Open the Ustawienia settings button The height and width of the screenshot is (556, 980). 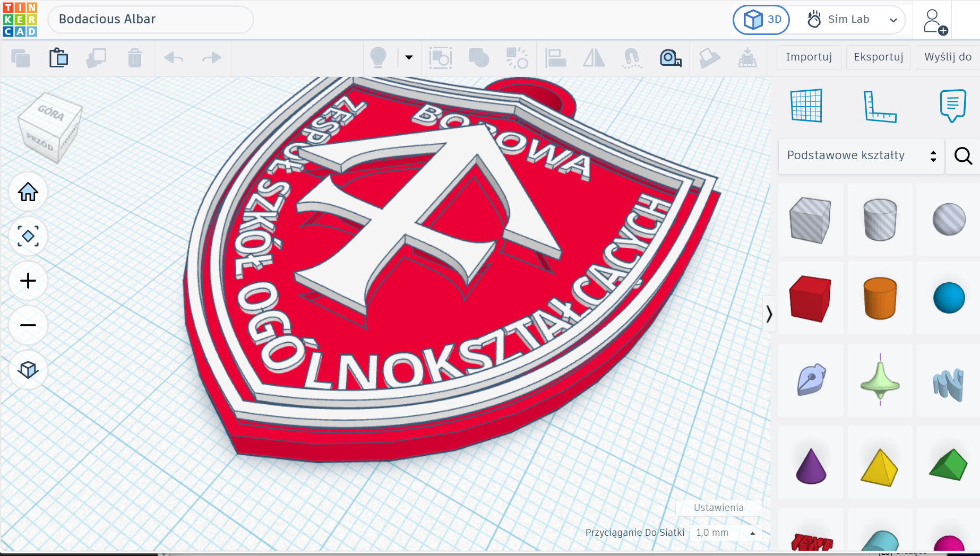click(719, 508)
